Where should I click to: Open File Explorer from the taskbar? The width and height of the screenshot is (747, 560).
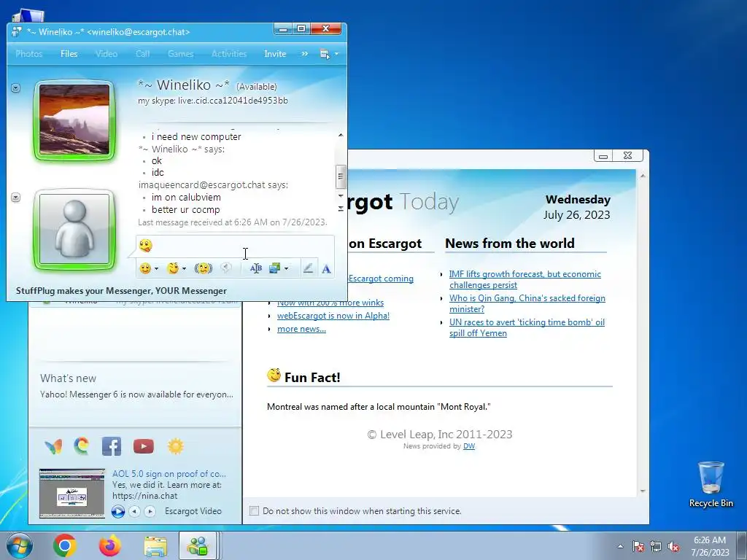pyautogui.click(x=155, y=546)
